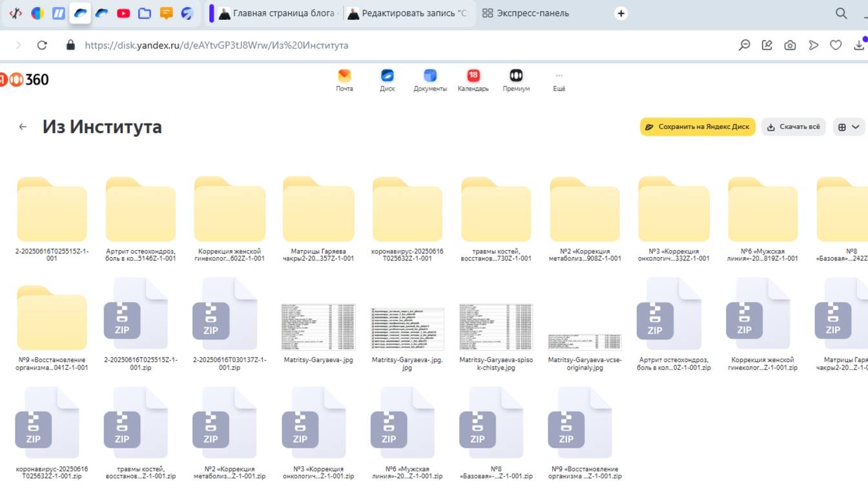The height and width of the screenshot is (488, 868).
Task: Open the pinned blue double-slash tab
Action: [59, 13]
